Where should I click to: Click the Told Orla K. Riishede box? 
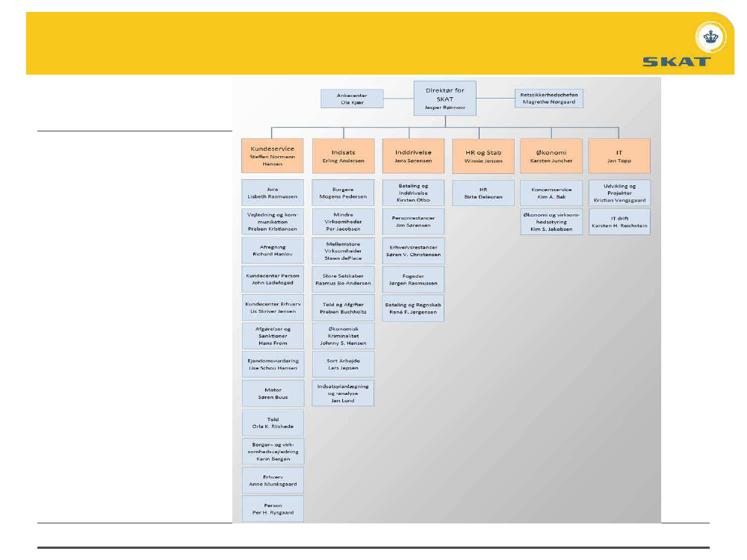click(x=273, y=423)
